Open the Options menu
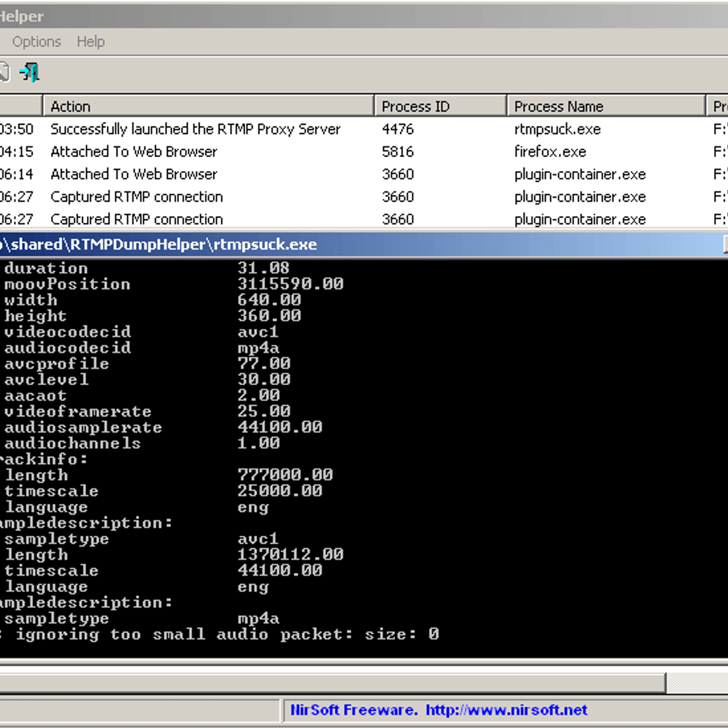728x728 pixels. click(x=36, y=41)
